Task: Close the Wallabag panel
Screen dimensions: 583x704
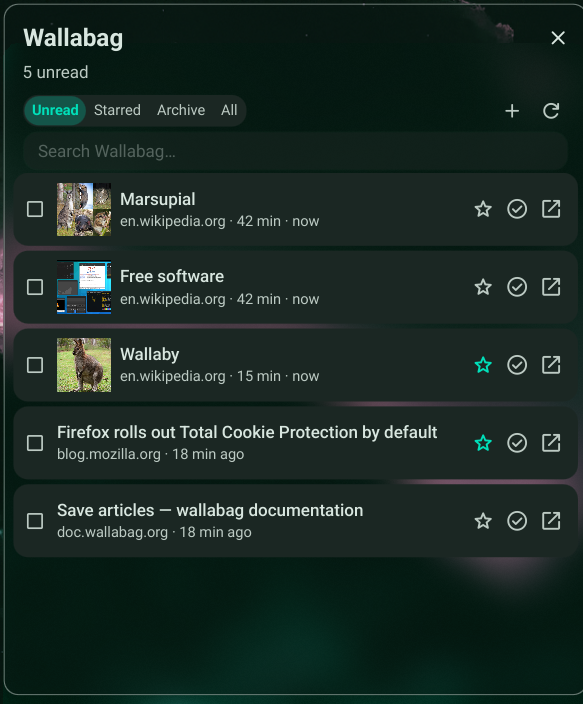Action: tap(558, 38)
